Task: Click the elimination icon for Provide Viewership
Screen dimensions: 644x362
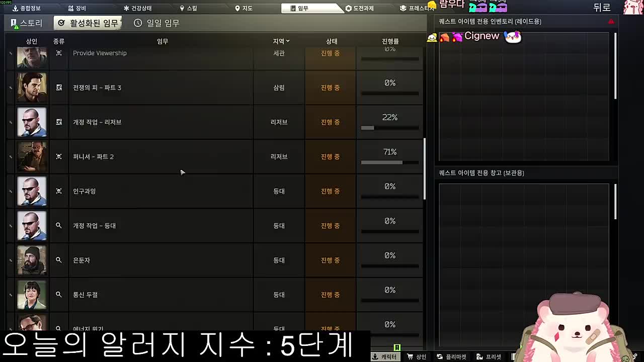Action: pos(59,53)
